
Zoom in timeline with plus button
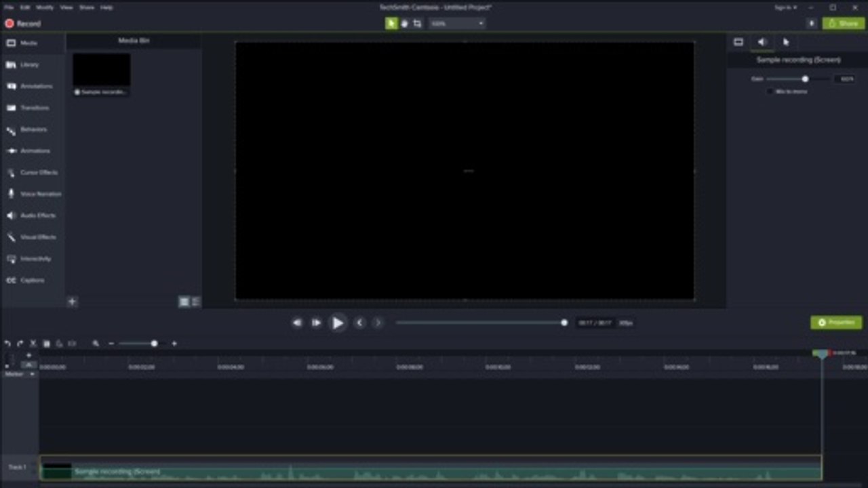tap(174, 344)
